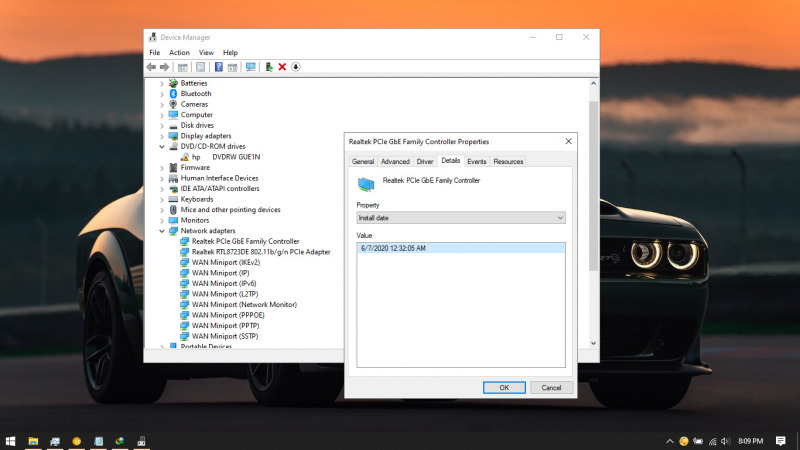The image size is (800, 450).
Task: Select the Bluetooth icon in the tree
Action: [x=173, y=94]
